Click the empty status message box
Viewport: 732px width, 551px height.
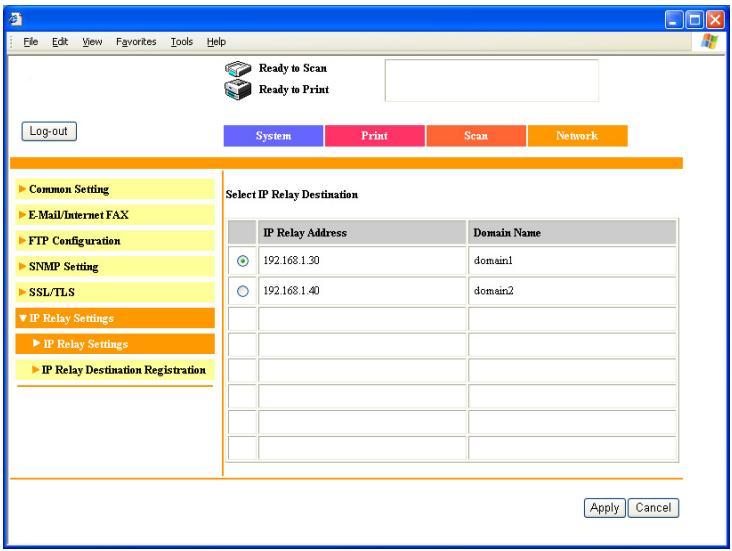point(492,80)
